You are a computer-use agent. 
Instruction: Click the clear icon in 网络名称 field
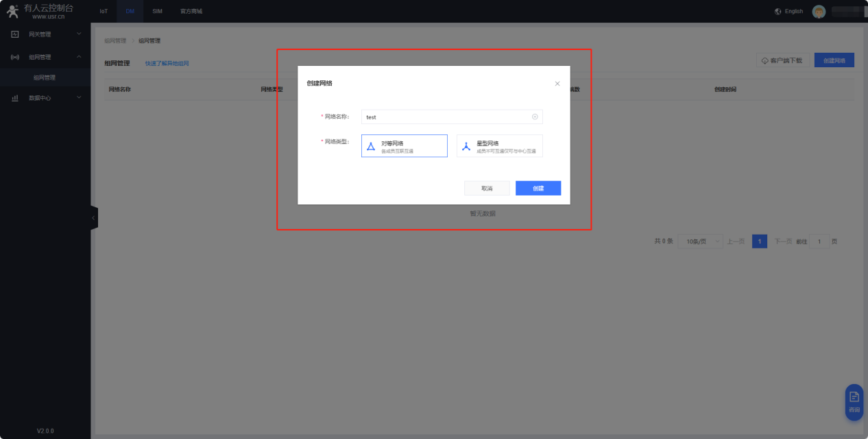click(x=535, y=117)
